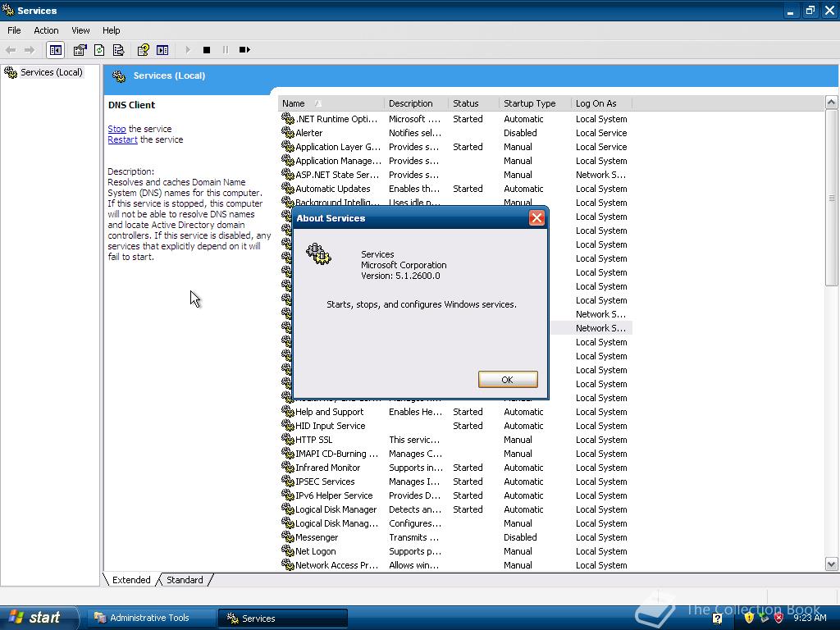The height and width of the screenshot is (630, 840).
Task: Switch to the Extended tab
Action: click(131, 580)
